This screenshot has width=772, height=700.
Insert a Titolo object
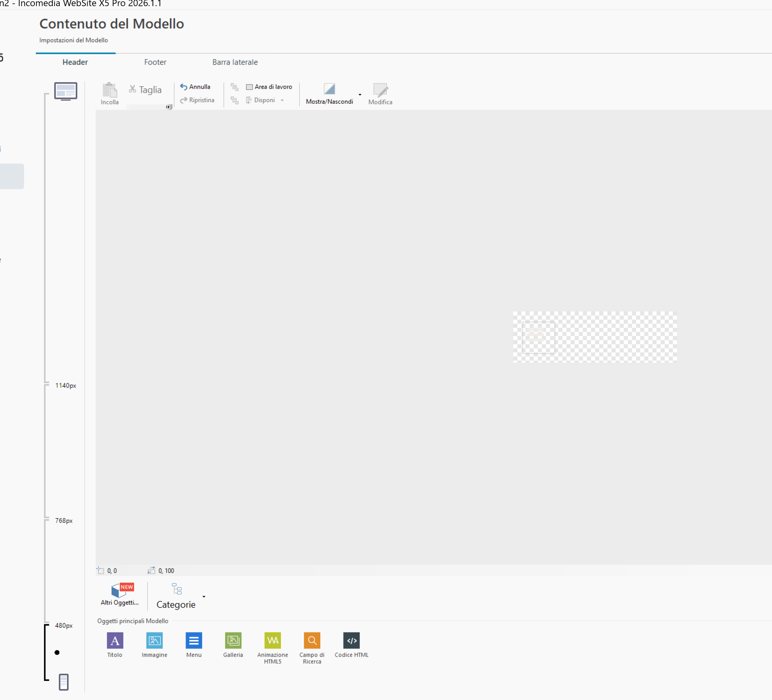pos(115,640)
